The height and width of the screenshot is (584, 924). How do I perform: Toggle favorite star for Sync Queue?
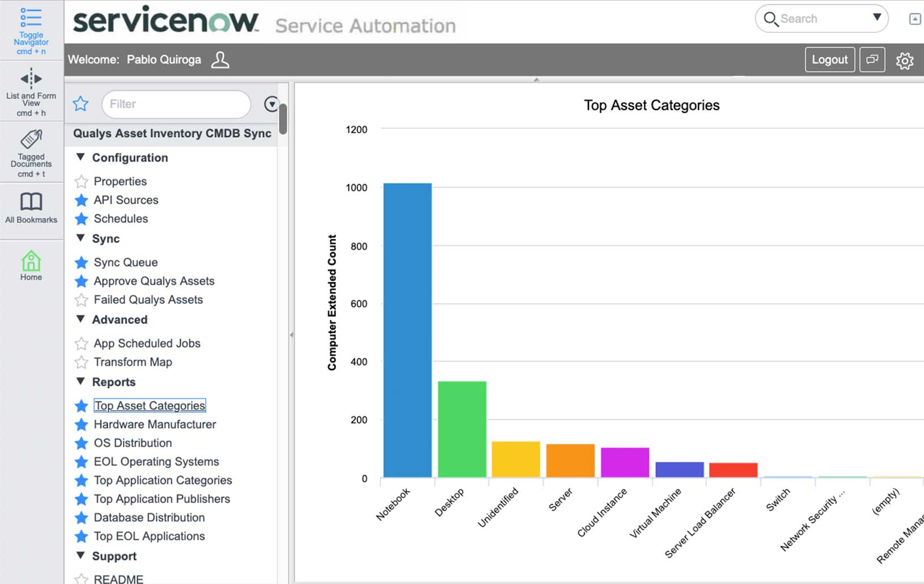[x=81, y=263]
